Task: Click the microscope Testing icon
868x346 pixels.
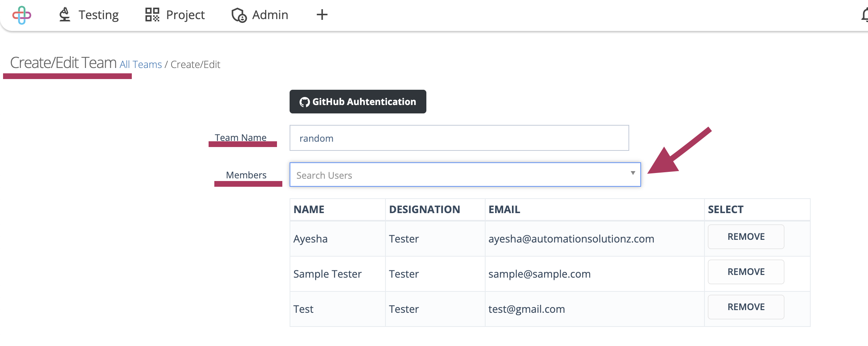Action: (x=65, y=15)
